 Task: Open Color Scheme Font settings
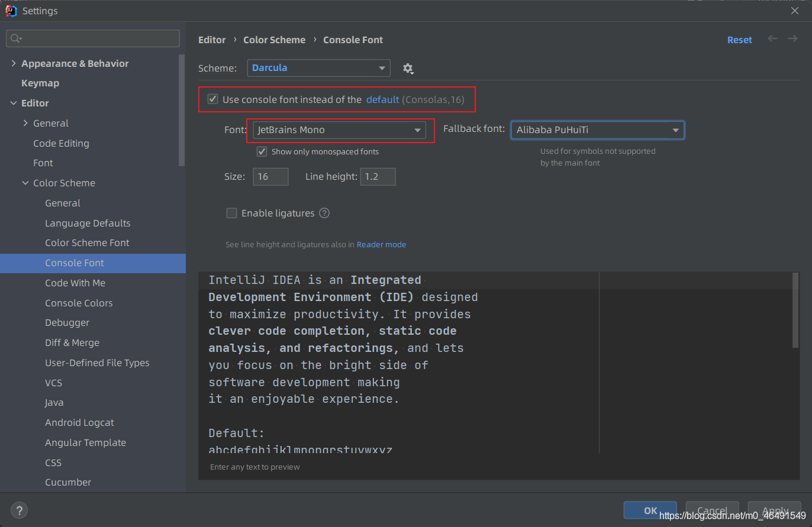click(x=87, y=243)
